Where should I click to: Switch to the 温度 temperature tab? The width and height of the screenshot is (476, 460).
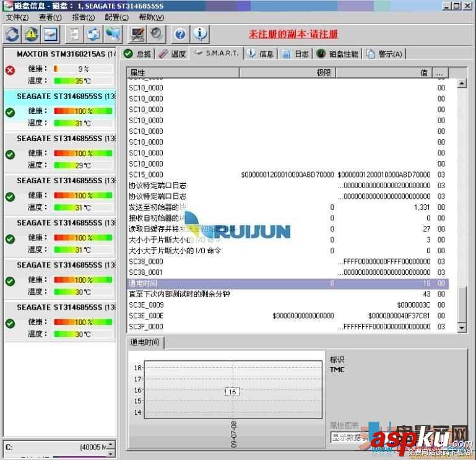point(172,54)
